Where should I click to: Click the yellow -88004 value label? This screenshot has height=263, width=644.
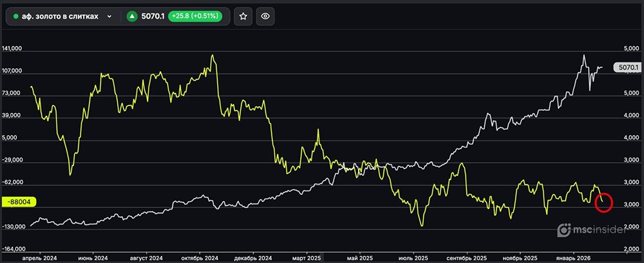19,201
